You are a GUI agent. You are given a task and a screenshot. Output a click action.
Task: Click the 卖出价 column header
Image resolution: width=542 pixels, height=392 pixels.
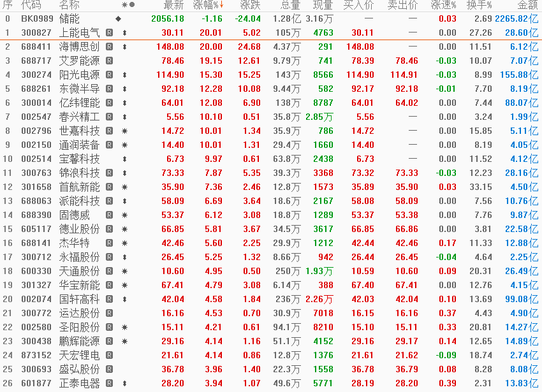click(403, 5)
